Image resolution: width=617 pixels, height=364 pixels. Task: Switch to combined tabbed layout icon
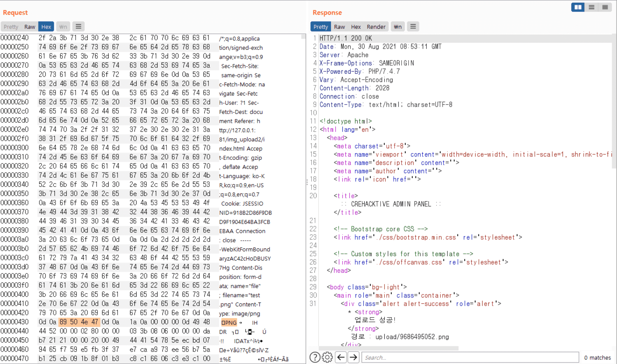click(x=605, y=7)
